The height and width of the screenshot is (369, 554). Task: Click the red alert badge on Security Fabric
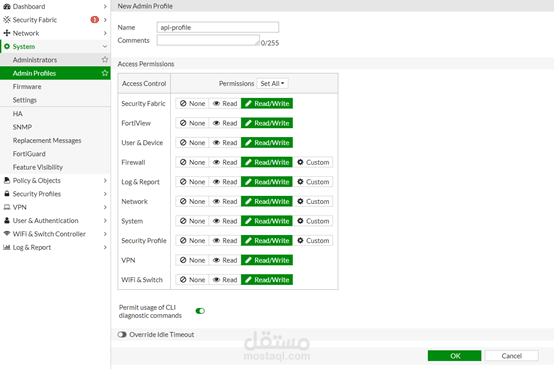94,20
